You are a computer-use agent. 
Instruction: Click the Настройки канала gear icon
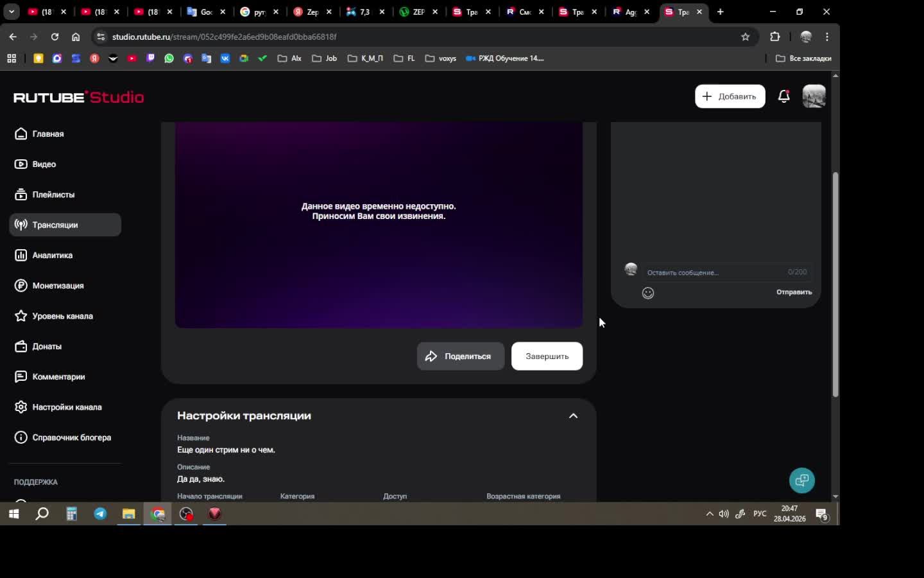click(x=21, y=407)
